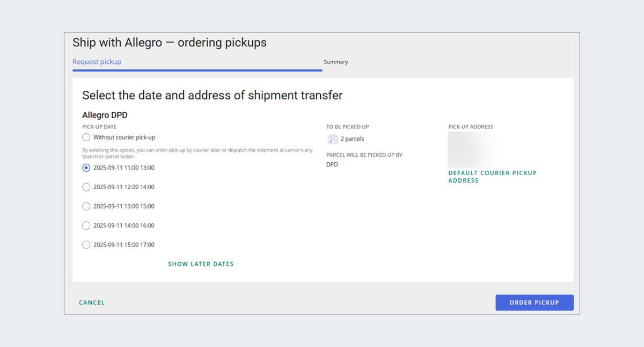Click the Ship with Allegro dialog title
Image resolution: width=644 pixels, height=347 pixels.
coord(170,42)
